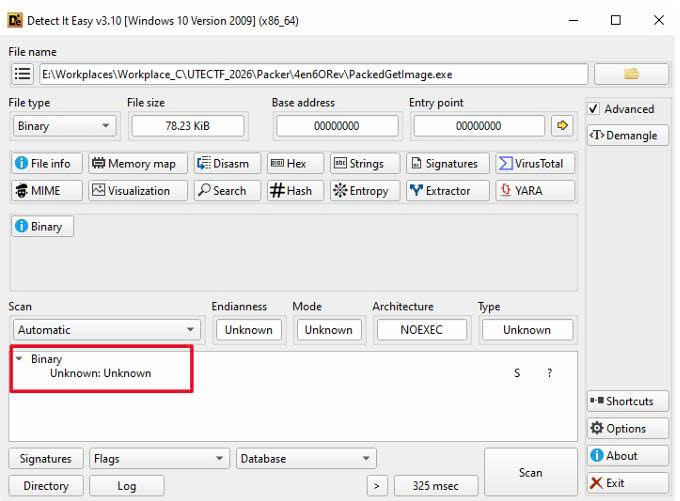Click the Binary info button

coord(42,226)
